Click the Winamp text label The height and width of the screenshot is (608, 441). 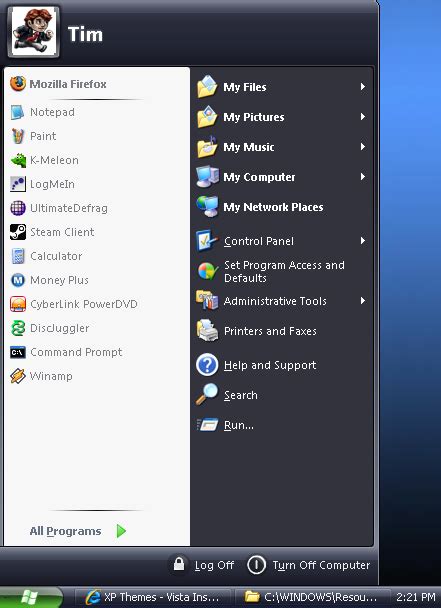tap(51, 376)
